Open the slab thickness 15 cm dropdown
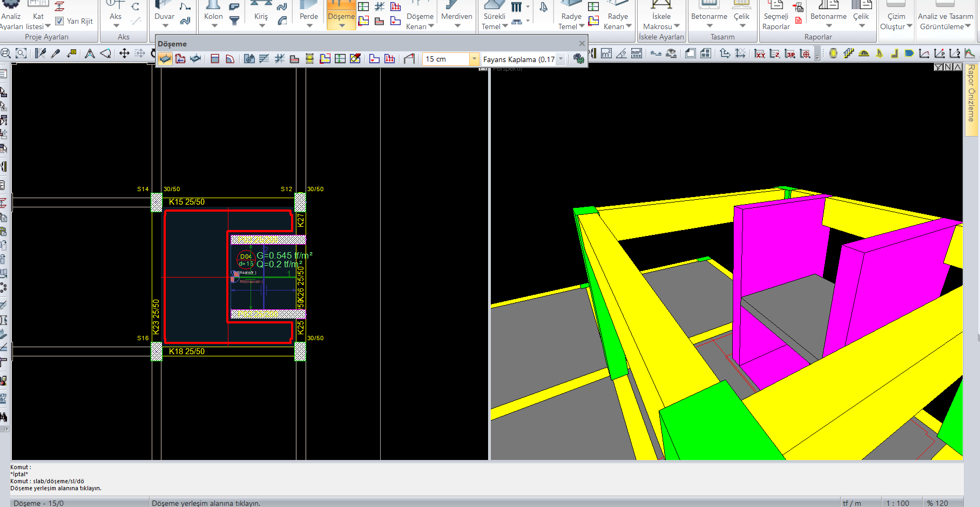This screenshot has height=507, width=980. pyautogui.click(x=474, y=59)
